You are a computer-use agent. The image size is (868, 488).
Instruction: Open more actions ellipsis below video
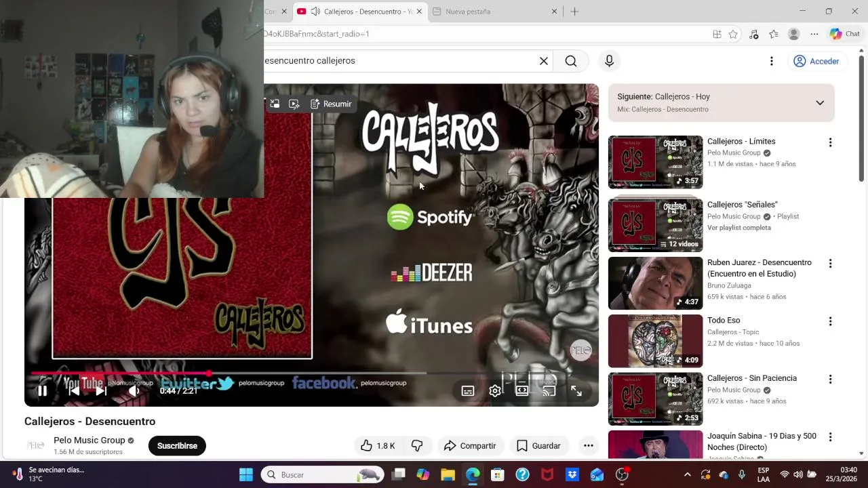point(588,446)
